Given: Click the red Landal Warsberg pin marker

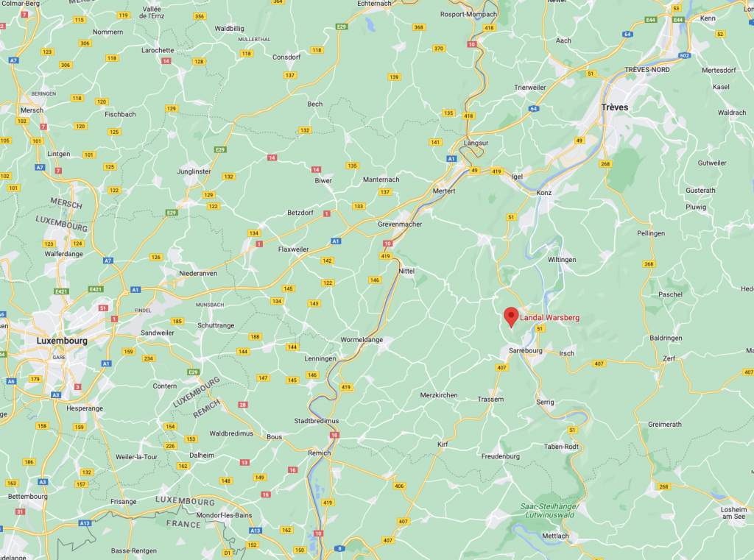Looking at the screenshot, I should click(x=511, y=316).
